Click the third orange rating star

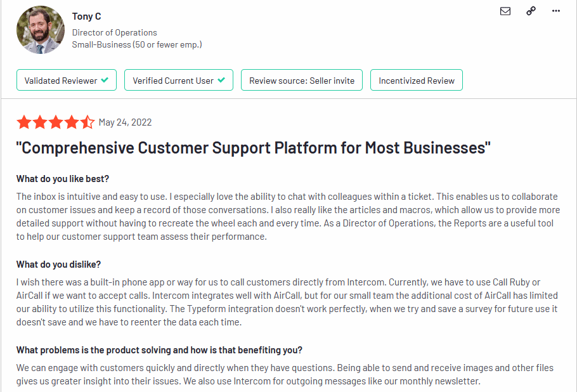(x=56, y=122)
